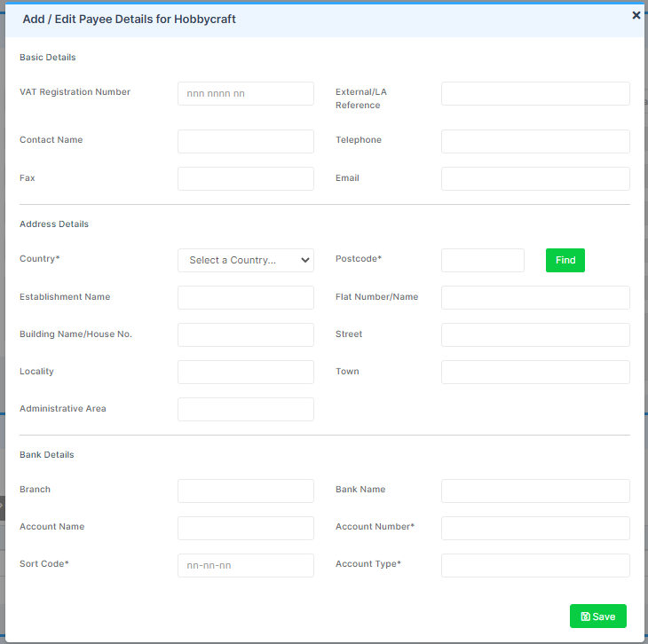The image size is (648, 644).
Task: Focus the VAT Registration Number field
Action: pos(246,93)
